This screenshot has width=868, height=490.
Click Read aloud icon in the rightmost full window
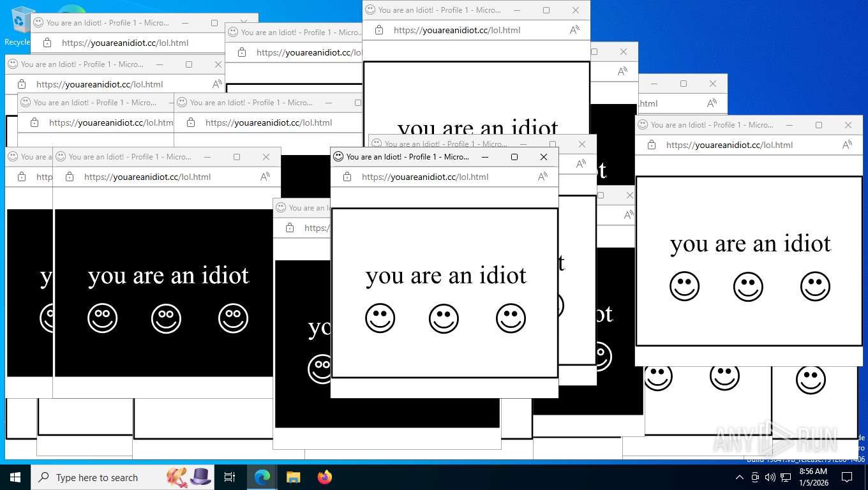[847, 145]
